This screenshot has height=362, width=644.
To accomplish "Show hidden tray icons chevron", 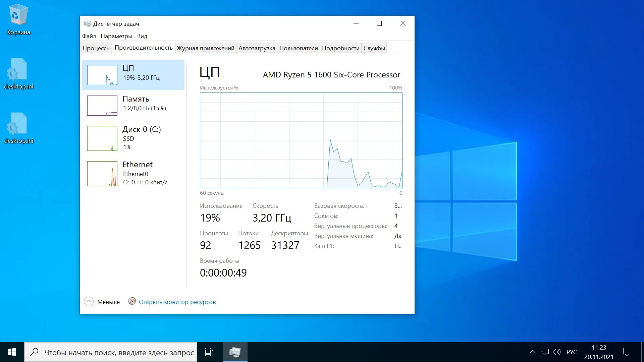I will tap(532, 352).
